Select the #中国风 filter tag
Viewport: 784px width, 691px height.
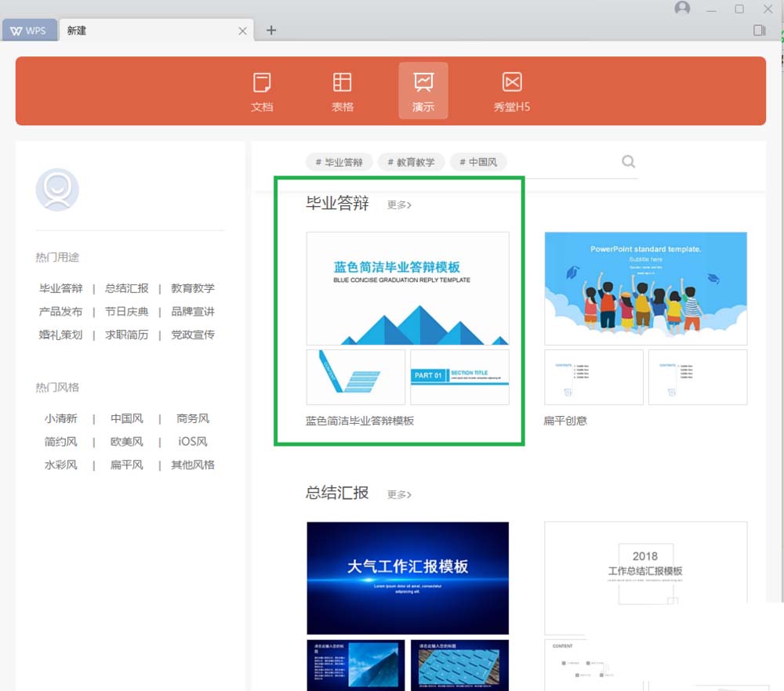(478, 161)
